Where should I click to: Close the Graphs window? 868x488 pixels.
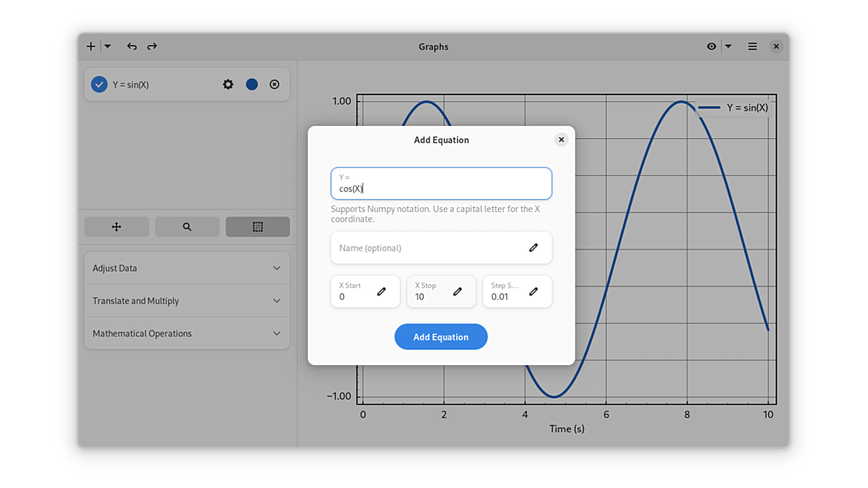pos(776,47)
